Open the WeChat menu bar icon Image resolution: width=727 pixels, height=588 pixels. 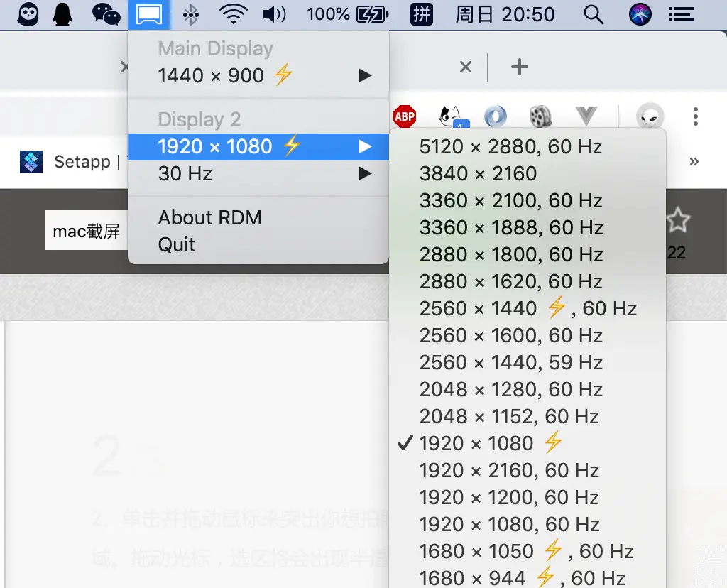106,14
